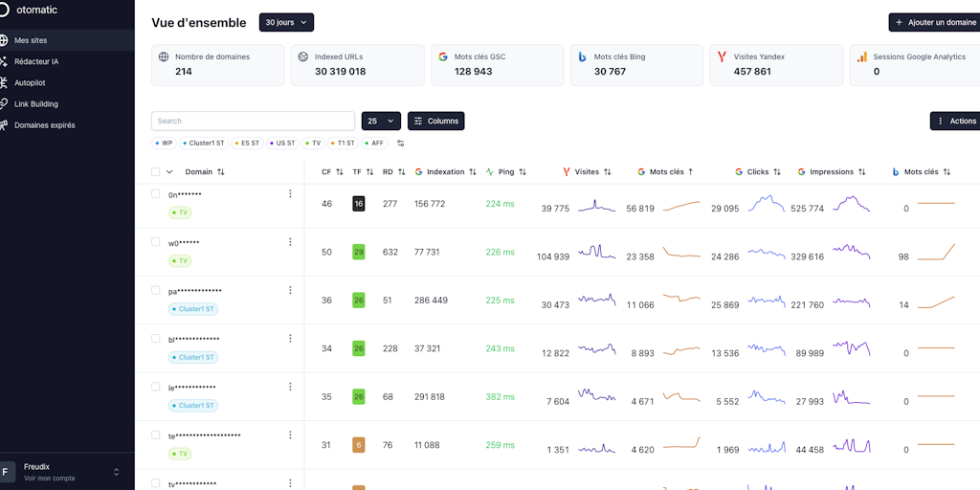Open the 30 jours period dropdown
Screen dimensions: 980x490
point(286,22)
